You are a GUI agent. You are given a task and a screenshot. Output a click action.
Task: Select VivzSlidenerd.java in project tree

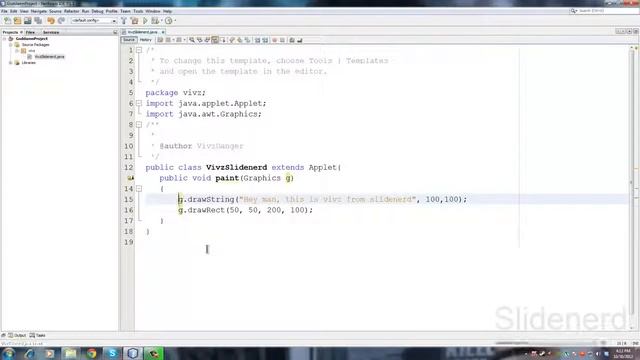pyautogui.click(x=49, y=57)
